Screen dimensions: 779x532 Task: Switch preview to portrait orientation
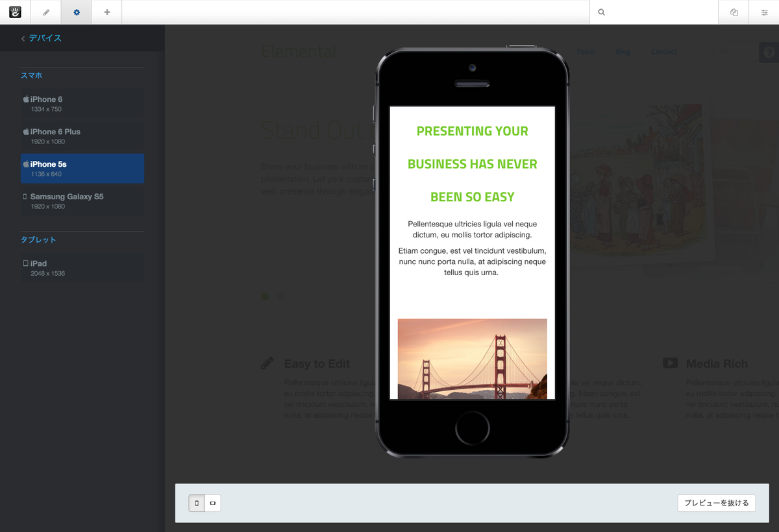coord(197,503)
